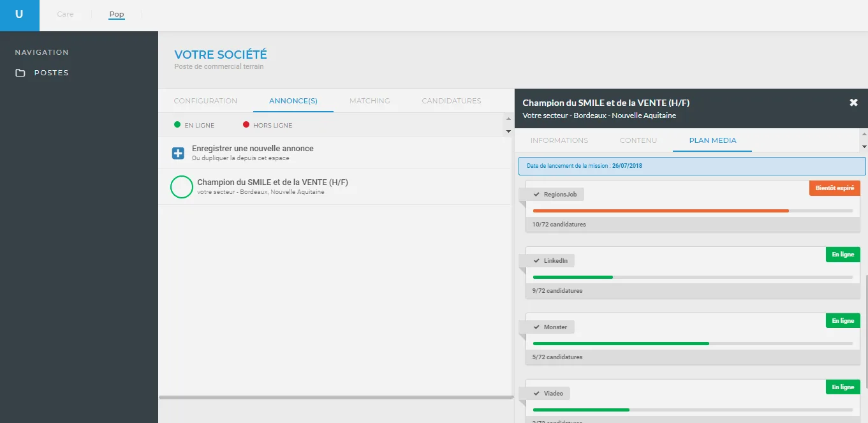Filter by the red Hors ligne indicator
868x423 pixels.
tap(246, 125)
